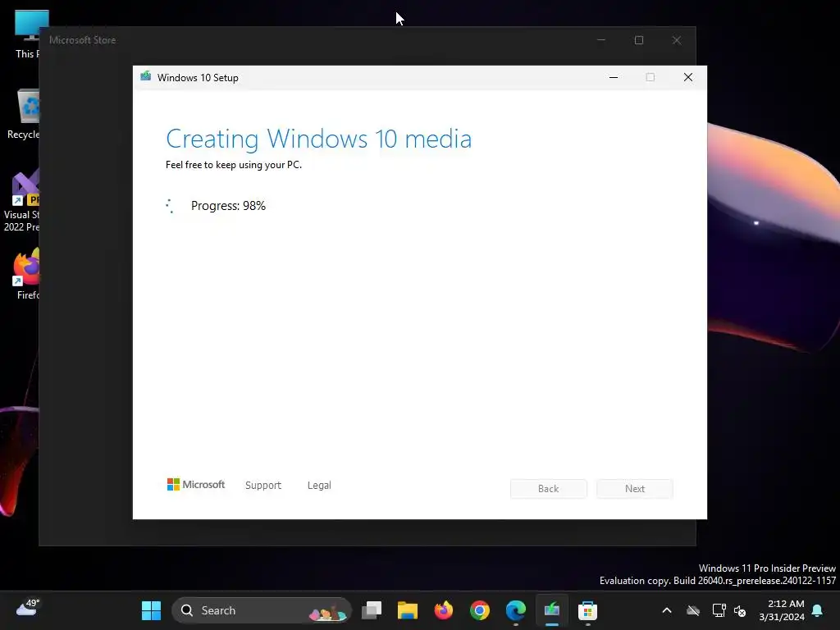Click the Back button in Setup
This screenshot has width=840, height=630.
point(549,489)
